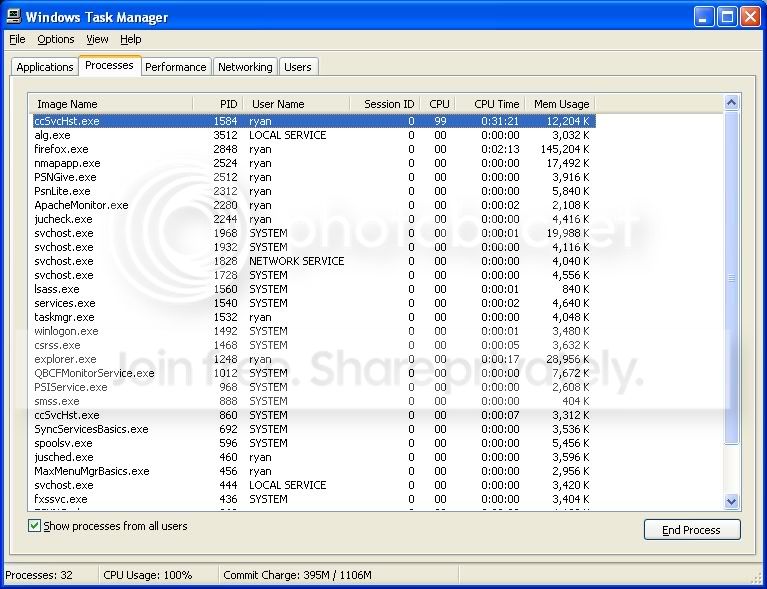The image size is (767, 589).
Task: Sort by CPU column header
Action: tap(438, 104)
